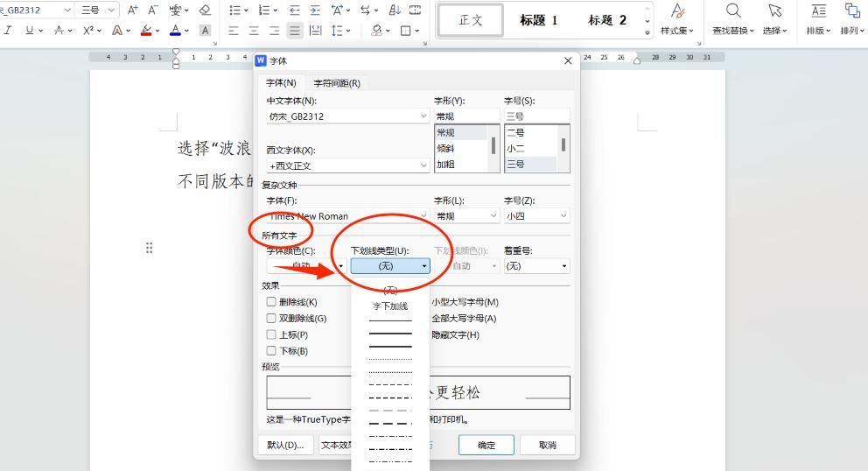The height and width of the screenshot is (471, 868).
Task: Close the 字体 dialog with X
Action: tap(568, 61)
